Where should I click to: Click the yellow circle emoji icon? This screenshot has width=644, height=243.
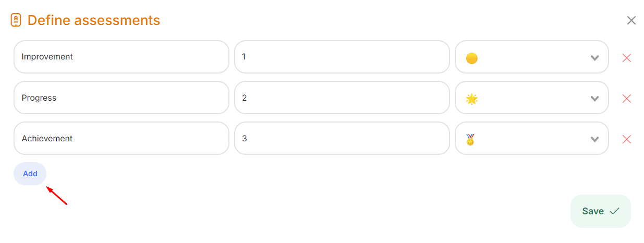pyautogui.click(x=471, y=58)
